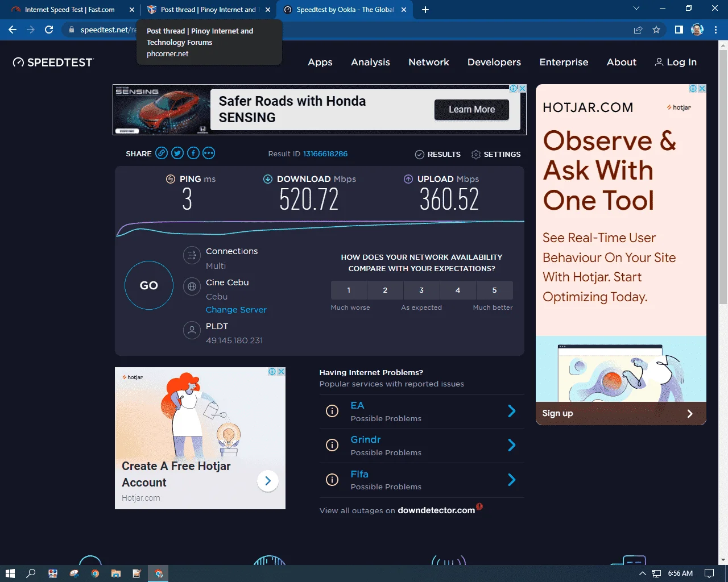Open the browser side panel
The width and height of the screenshot is (728, 582).
[679, 30]
